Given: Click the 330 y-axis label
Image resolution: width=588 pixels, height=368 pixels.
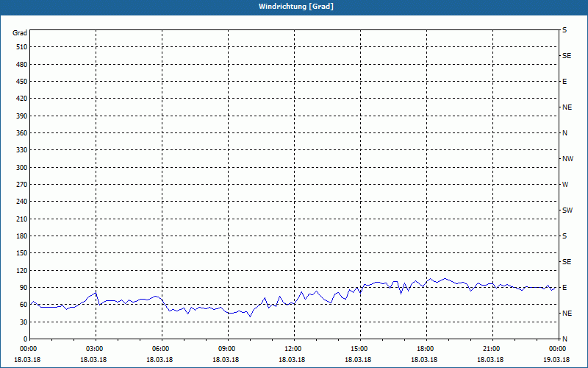Looking at the screenshot, I should pos(22,150).
